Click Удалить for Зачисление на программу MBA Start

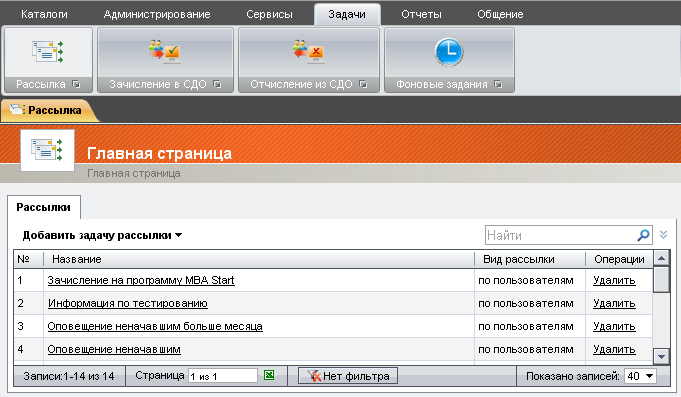(614, 280)
